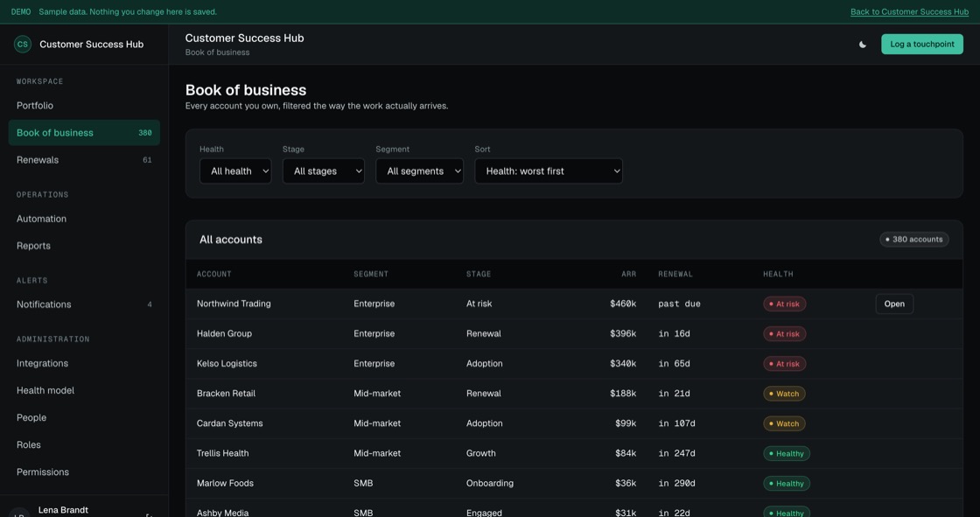Viewport: 980px width, 517px height.
Task: Open Renewals in the sidebar
Action: (x=84, y=160)
